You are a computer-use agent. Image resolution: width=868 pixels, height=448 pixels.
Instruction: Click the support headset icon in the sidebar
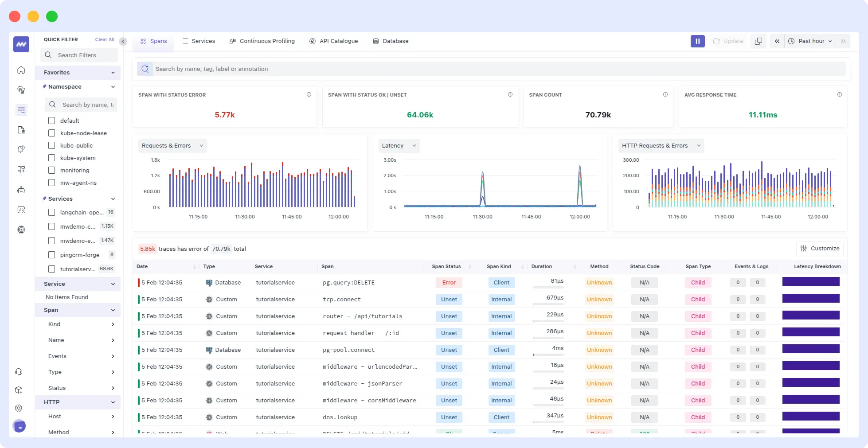(19, 372)
